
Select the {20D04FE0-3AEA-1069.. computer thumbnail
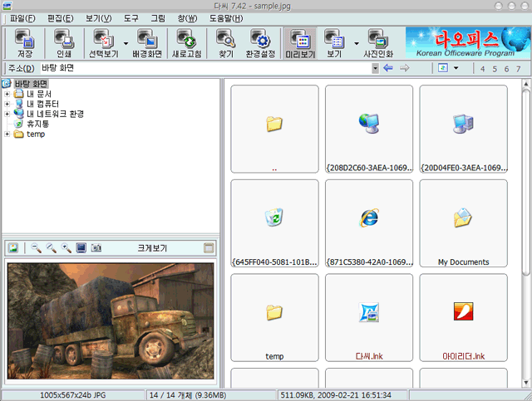click(464, 129)
